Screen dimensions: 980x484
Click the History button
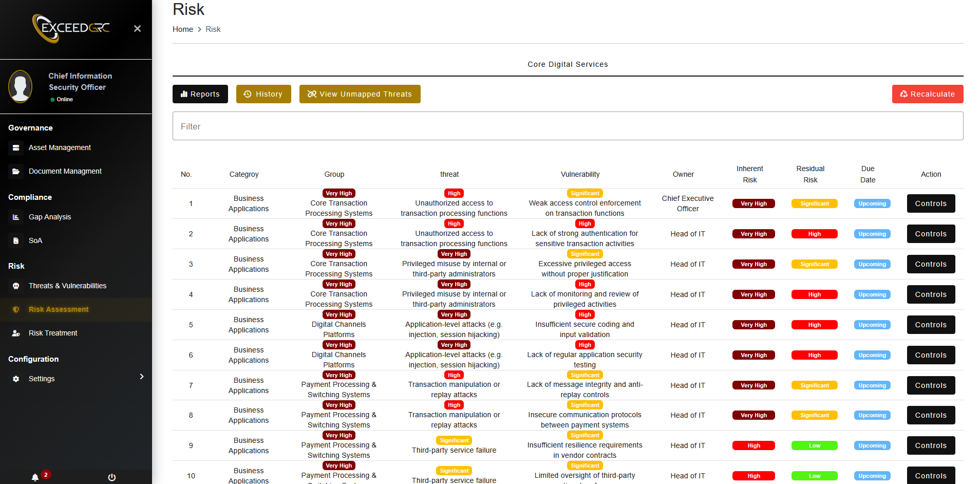263,94
